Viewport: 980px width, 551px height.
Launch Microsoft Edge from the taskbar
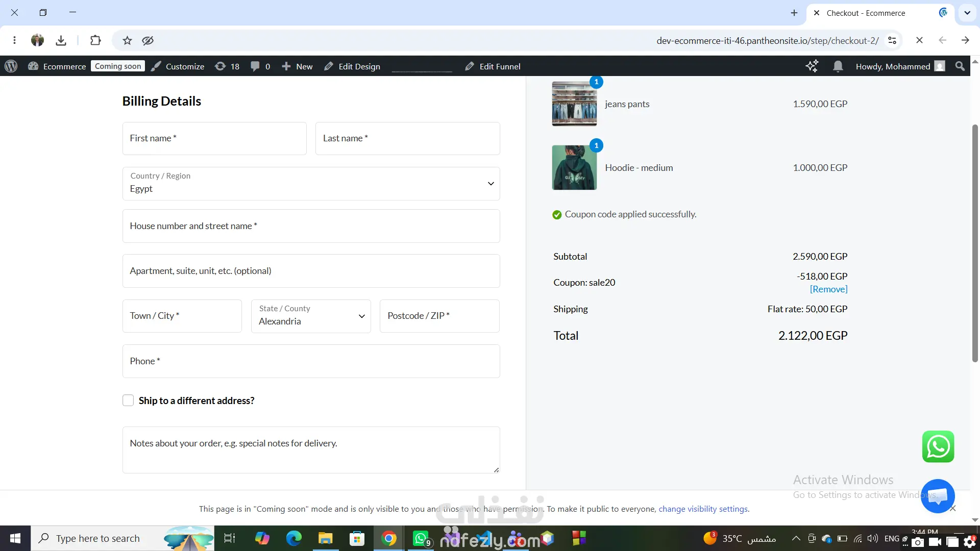coord(293,538)
